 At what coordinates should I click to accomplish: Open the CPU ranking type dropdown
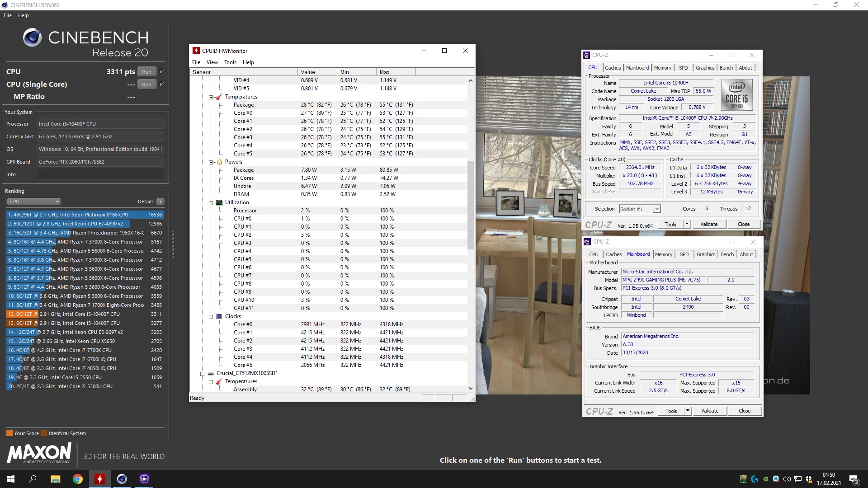34,202
